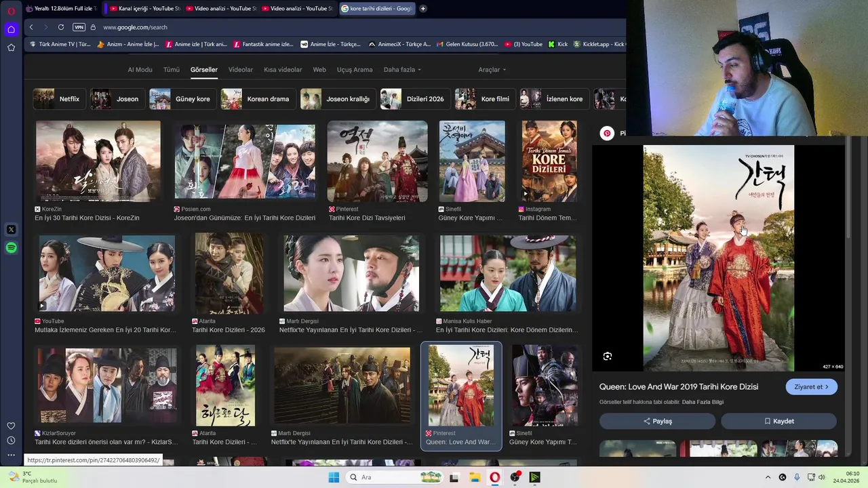
Task: Click the Ara taskbar search box
Action: click(396, 477)
